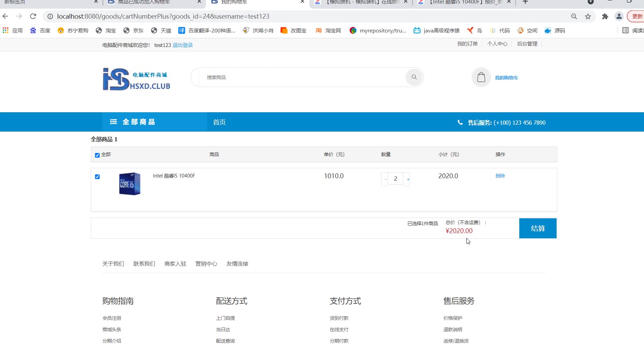Open the 洪湖小肖 bookmark
The width and height of the screenshot is (644, 344).
click(258, 30)
